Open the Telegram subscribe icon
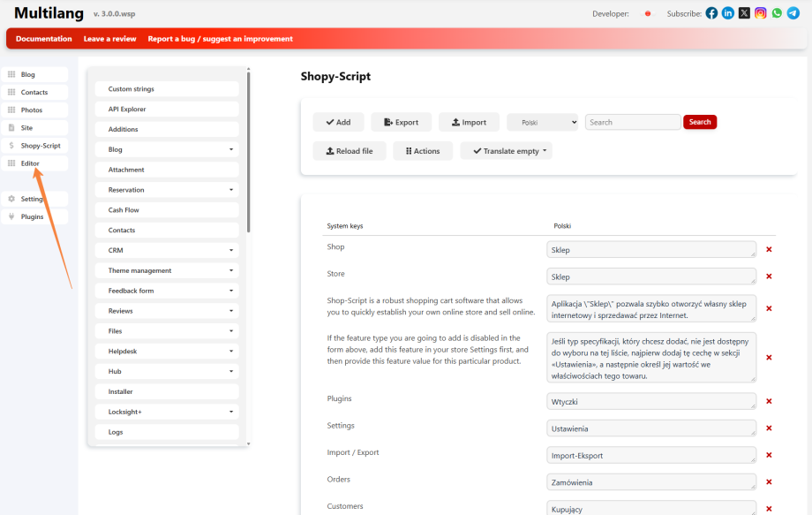 [793, 13]
